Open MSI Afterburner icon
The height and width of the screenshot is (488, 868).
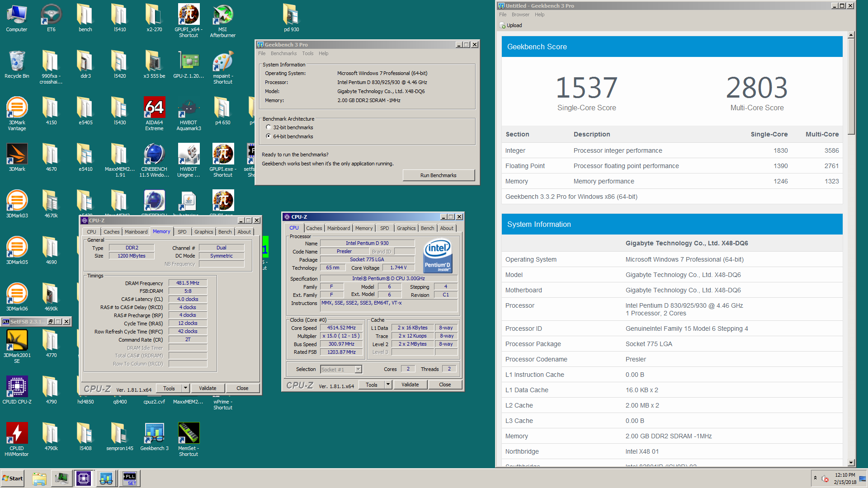click(x=223, y=20)
